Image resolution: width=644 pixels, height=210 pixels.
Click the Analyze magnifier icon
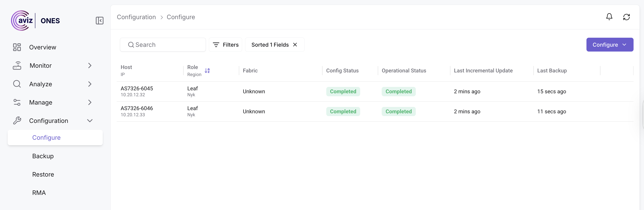[x=17, y=84]
